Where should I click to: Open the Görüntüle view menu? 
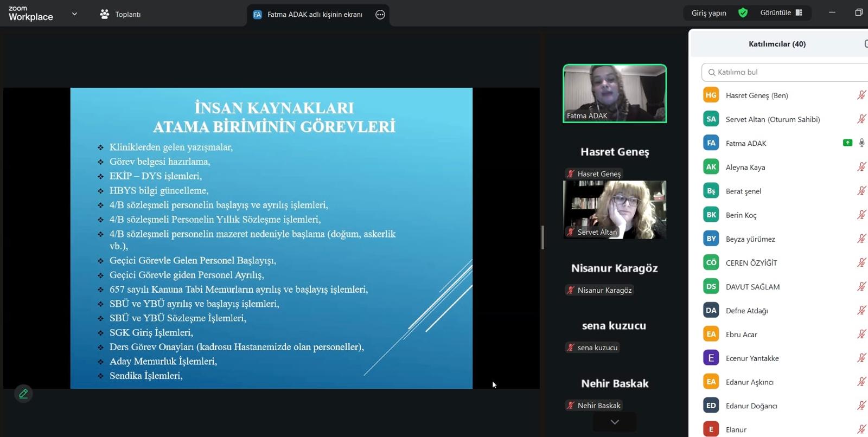coord(781,12)
